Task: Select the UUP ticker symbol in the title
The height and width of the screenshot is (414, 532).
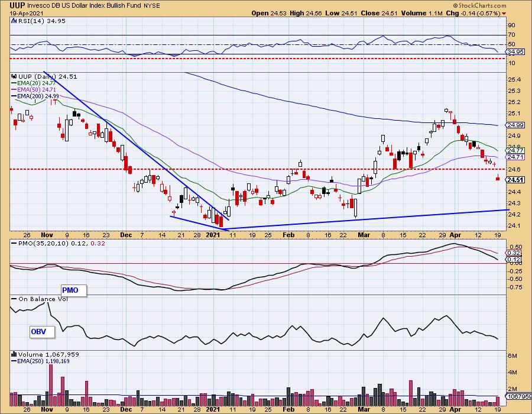Action: click(x=17, y=5)
